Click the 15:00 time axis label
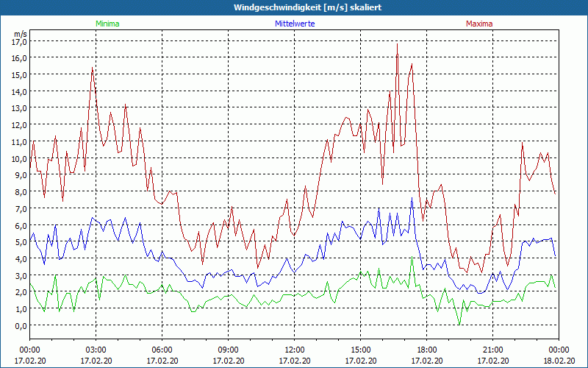Image resolution: width=588 pixels, height=368 pixels. point(360,350)
